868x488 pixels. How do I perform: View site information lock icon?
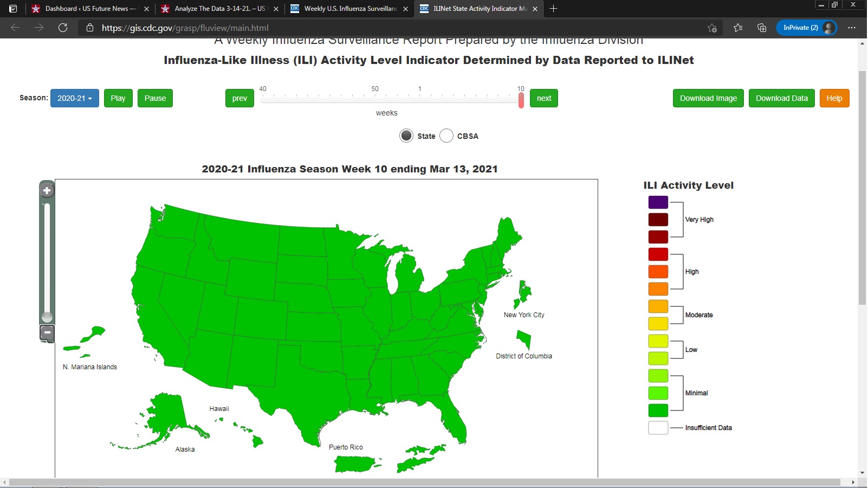(90, 28)
